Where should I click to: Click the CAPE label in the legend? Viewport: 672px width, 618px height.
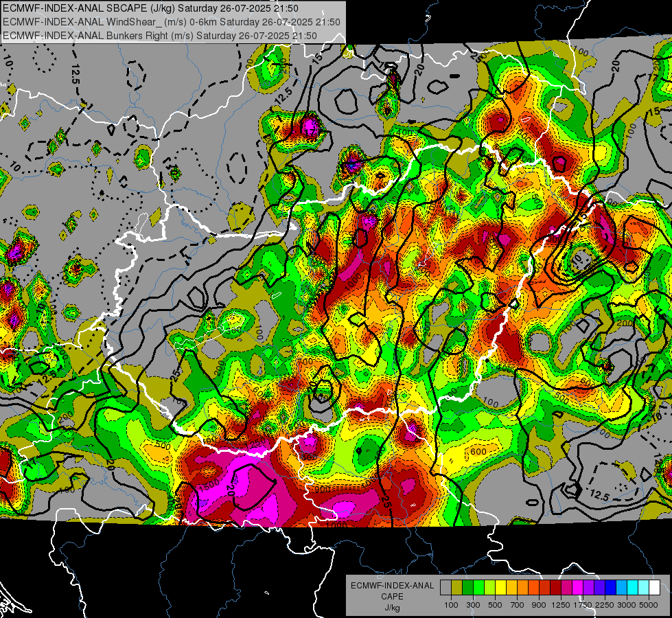point(392,596)
